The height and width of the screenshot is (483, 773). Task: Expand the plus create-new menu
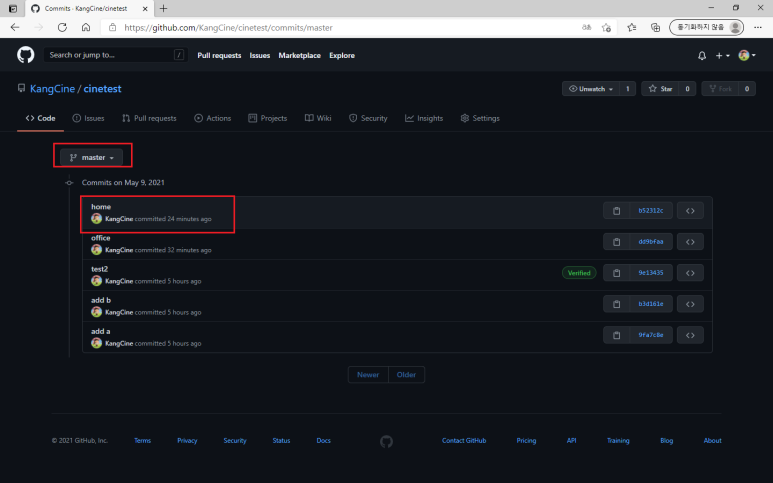coord(722,56)
